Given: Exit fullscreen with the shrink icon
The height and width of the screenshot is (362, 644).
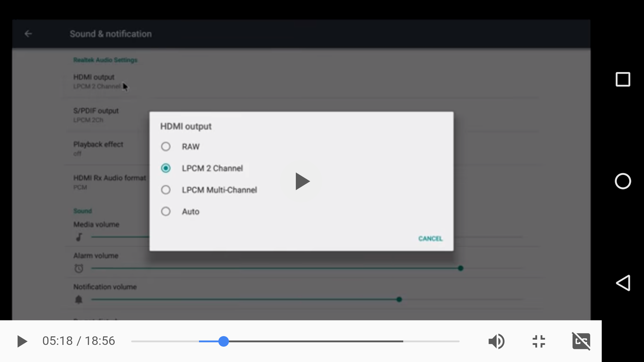Looking at the screenshot, I should (x=539, y=341).
